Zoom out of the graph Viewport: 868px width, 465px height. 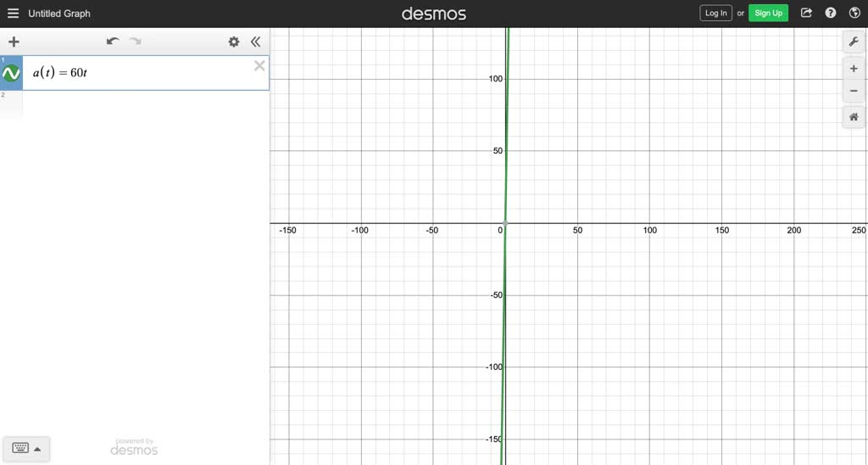pos(853,92)
